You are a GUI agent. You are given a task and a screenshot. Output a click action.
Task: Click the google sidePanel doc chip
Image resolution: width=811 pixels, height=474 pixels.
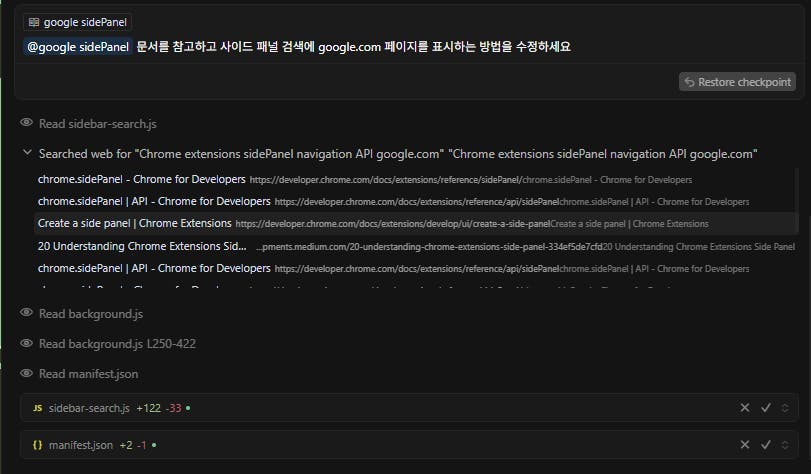(78, 22)
